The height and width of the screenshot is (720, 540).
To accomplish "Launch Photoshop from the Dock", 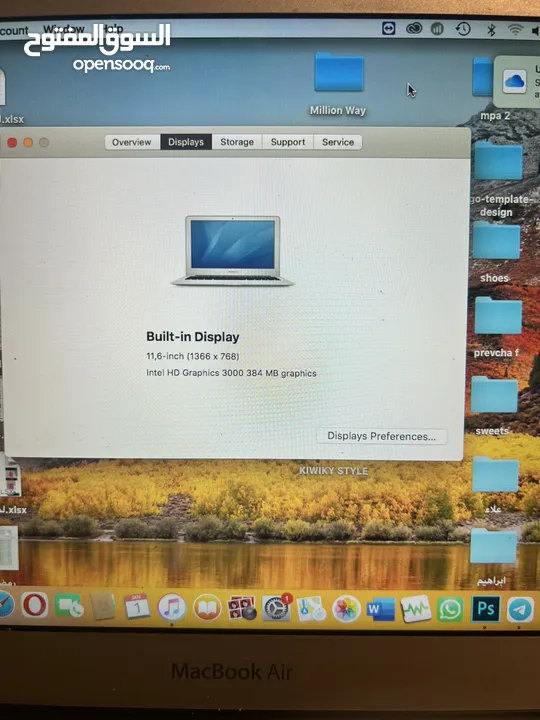I will tap(485, 609).
